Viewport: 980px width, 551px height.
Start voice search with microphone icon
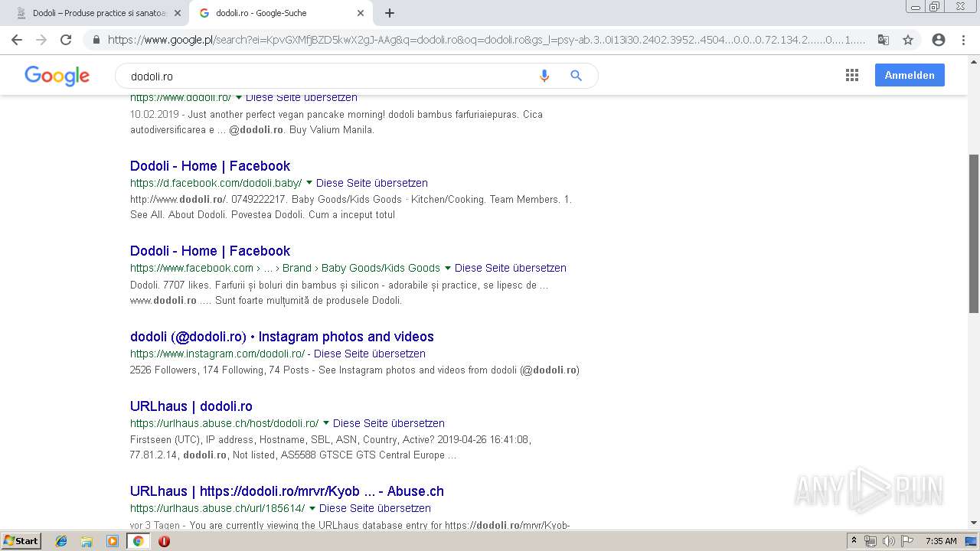click(544, 76)
